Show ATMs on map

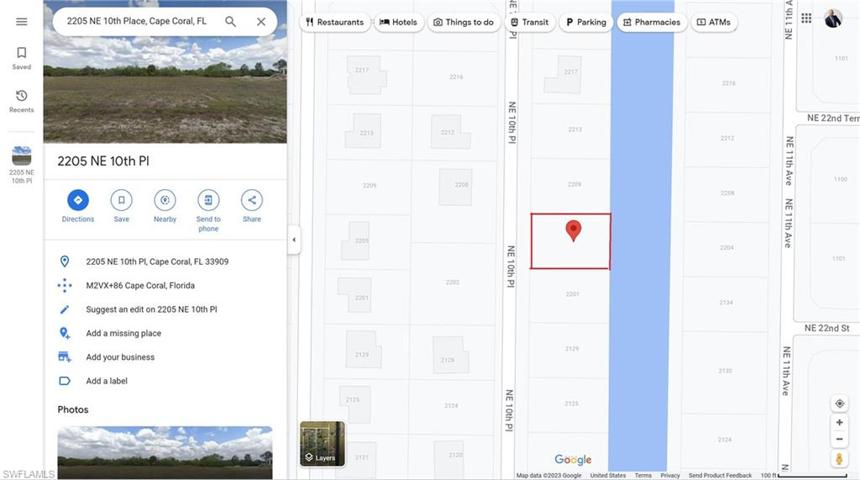tap(714, 22)
